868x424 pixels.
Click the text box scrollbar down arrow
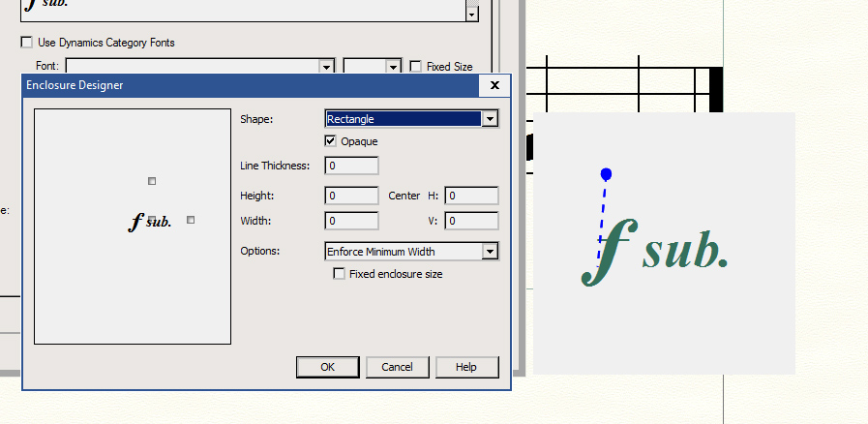click(471, 15)
